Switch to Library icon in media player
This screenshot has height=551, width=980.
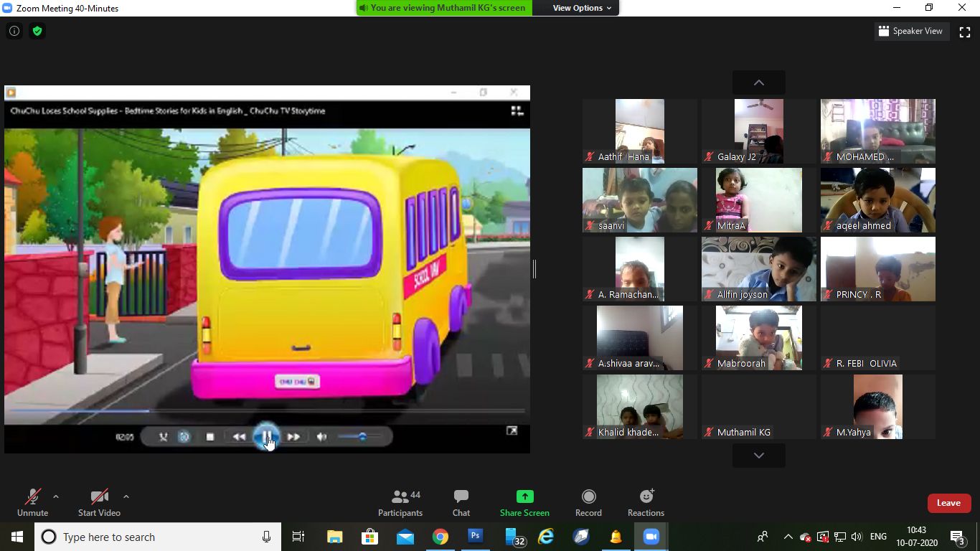(x=517, y=110)
